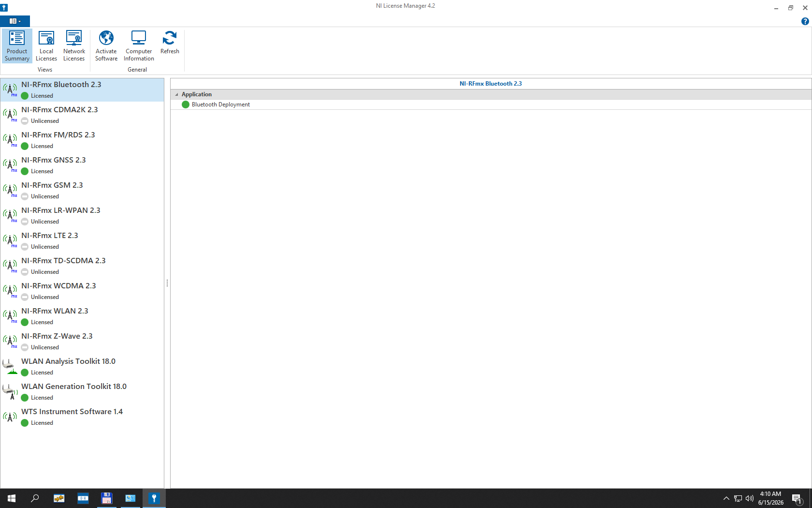Open the Product Summary view
The image size is (812, 508).
tap(17, 46)
